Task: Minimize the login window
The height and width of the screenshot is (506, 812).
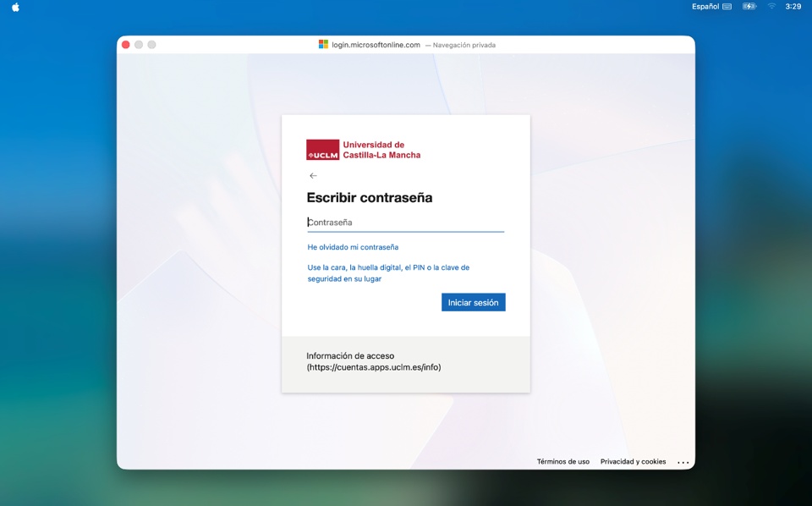Action: (139, 45)
